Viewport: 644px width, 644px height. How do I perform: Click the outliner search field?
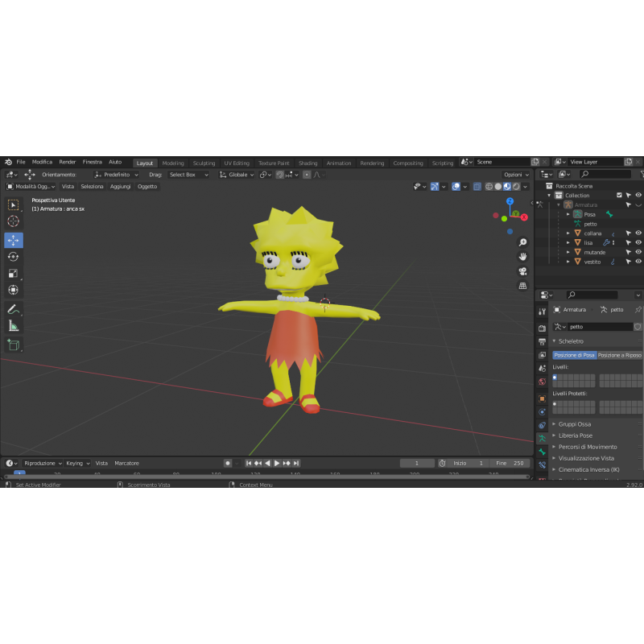[x=605, y=174]
